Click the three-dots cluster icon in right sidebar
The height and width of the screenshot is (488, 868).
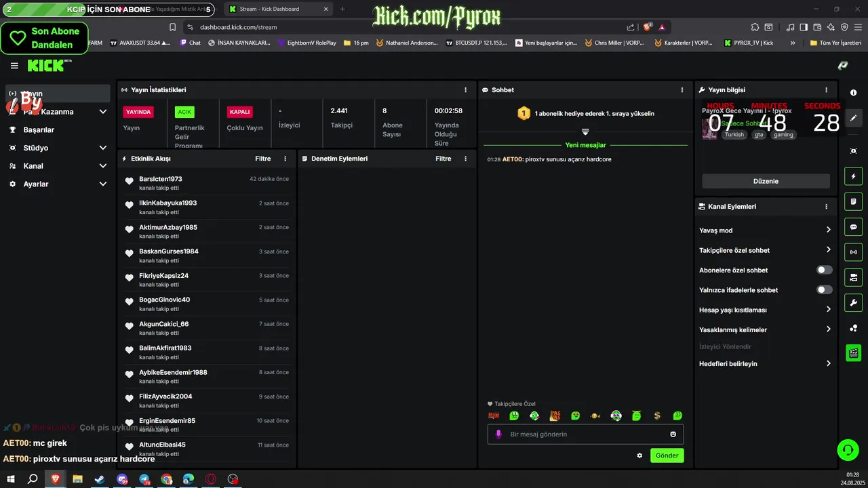click(854, 328)
